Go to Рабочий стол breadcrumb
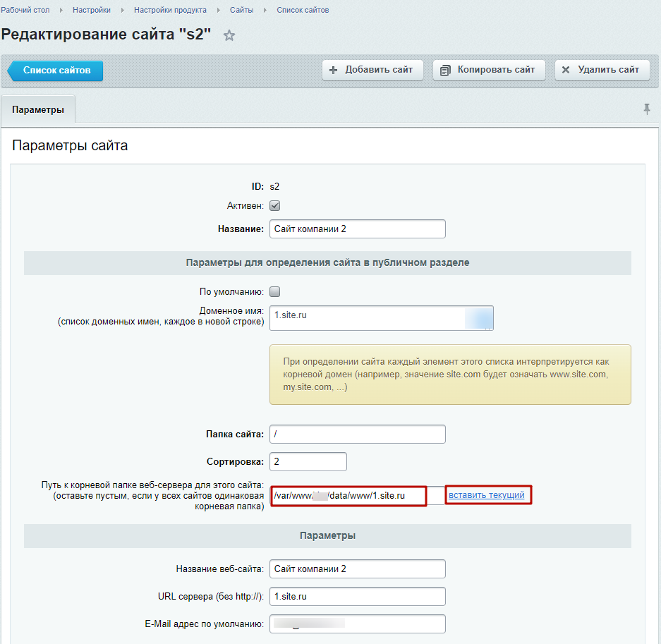Screen dimensions: 661x644 (x=25, y=11)
